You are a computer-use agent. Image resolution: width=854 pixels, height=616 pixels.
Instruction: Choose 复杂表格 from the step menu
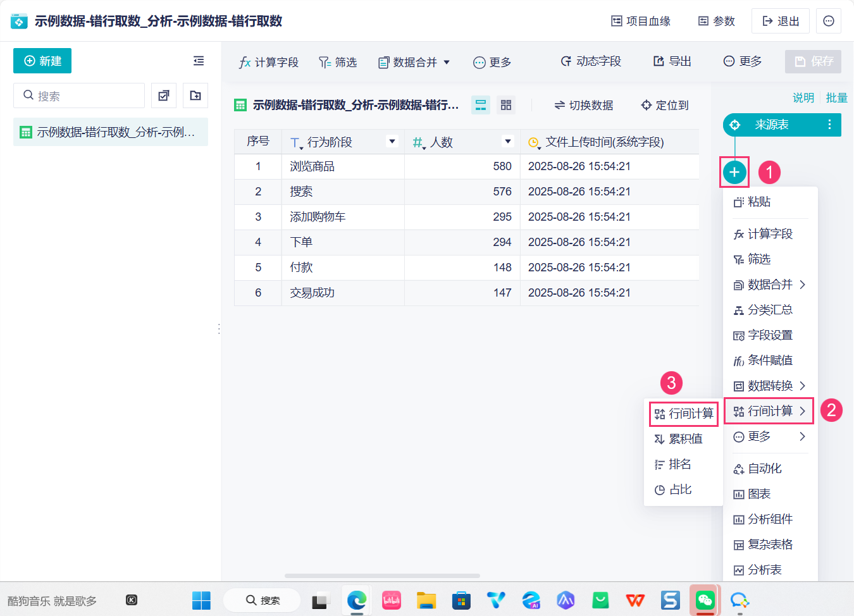(x=770, y=545)
